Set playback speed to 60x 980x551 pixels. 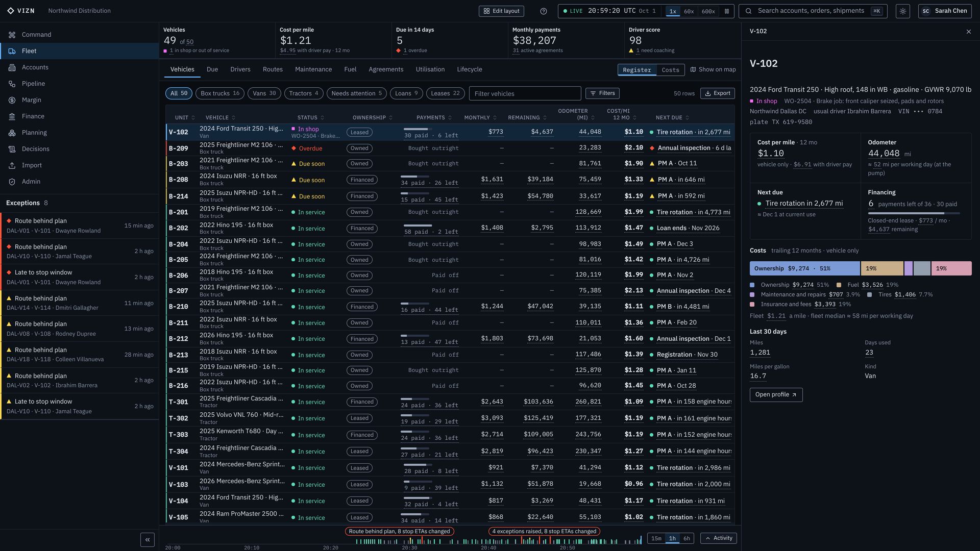[689, 11]
